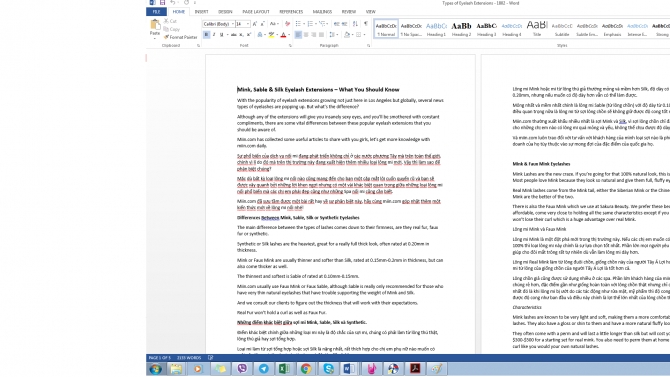Increase paragraph indent
The height and width of the screenshot is (377, 670).
pos(344,24)
